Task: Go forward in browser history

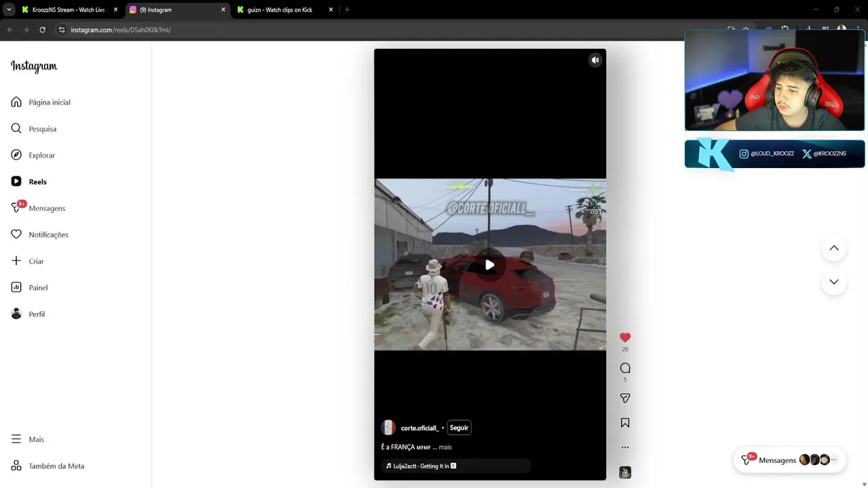Action: tap(26, 30)
